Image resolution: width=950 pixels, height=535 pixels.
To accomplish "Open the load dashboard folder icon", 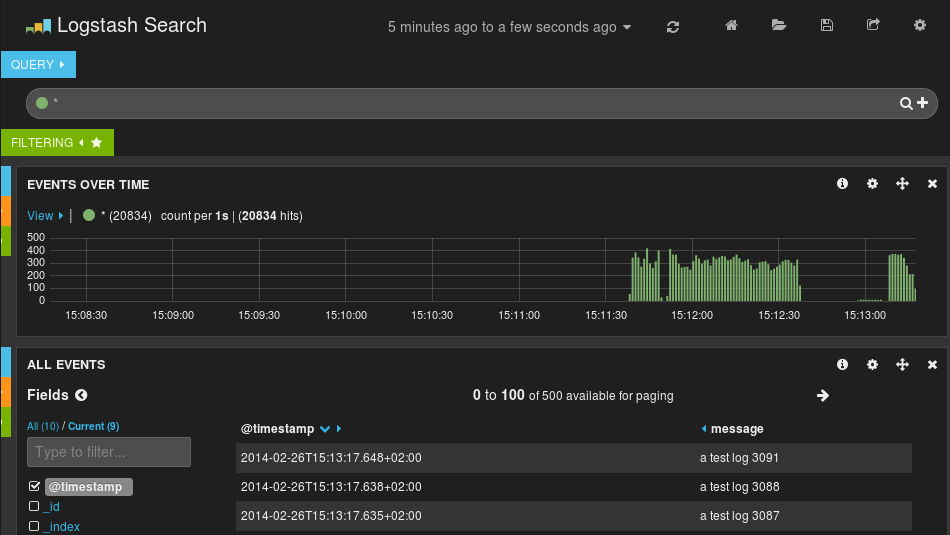I will (779, 25).
